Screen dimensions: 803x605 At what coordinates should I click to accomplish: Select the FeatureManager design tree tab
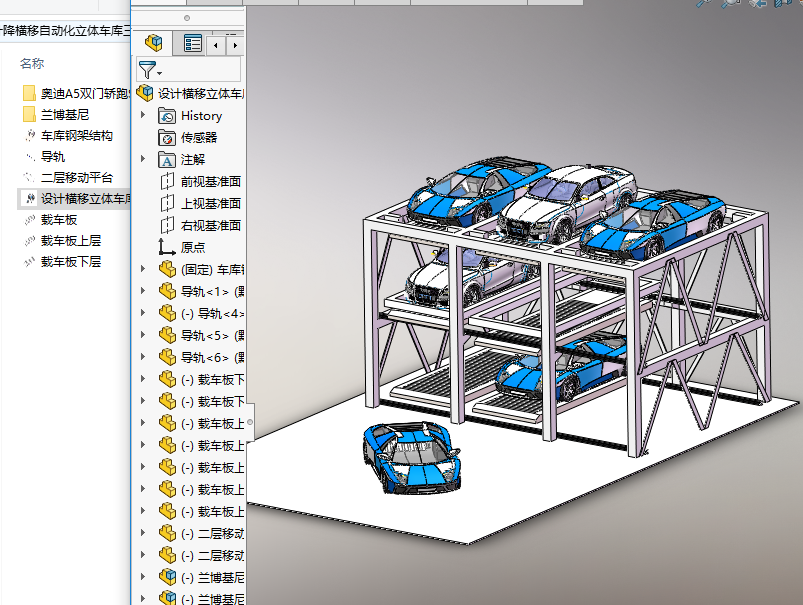tap(154, 43)
